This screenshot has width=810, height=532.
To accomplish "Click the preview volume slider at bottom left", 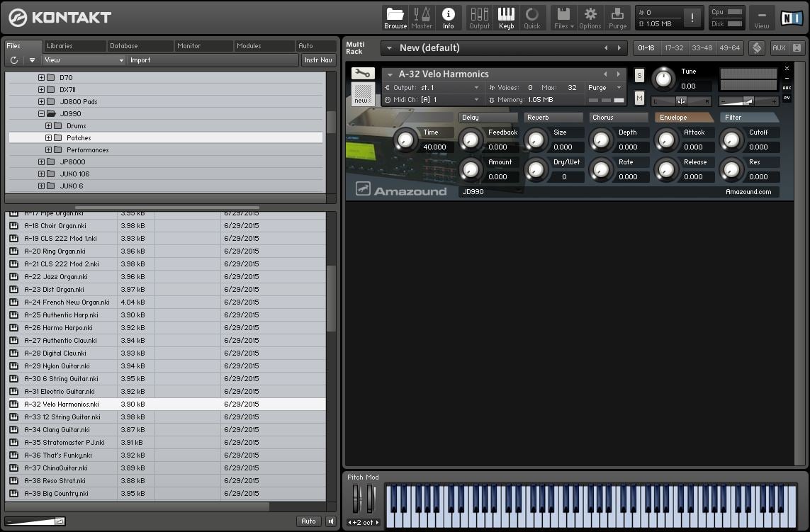I will (35, 521).
